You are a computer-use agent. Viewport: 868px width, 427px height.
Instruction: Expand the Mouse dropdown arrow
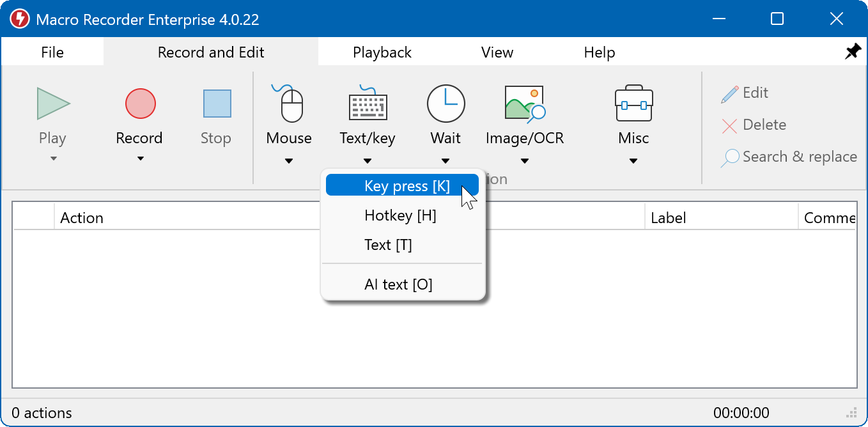[289, 161]
